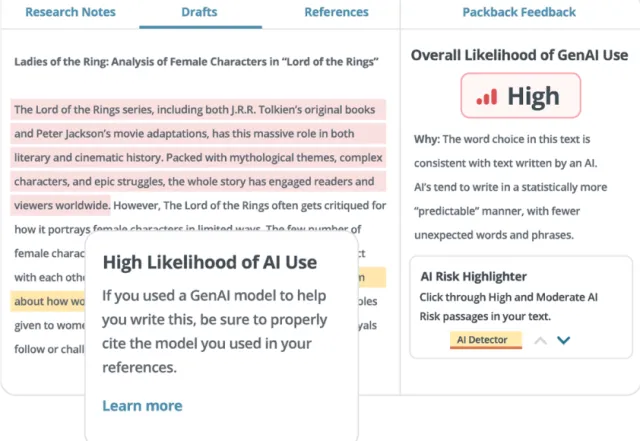Viewport: 640px width, 441px height.
Task: Click the 'High Likelihood of AI Use' tooltip heading
Action: pos(210,262)
